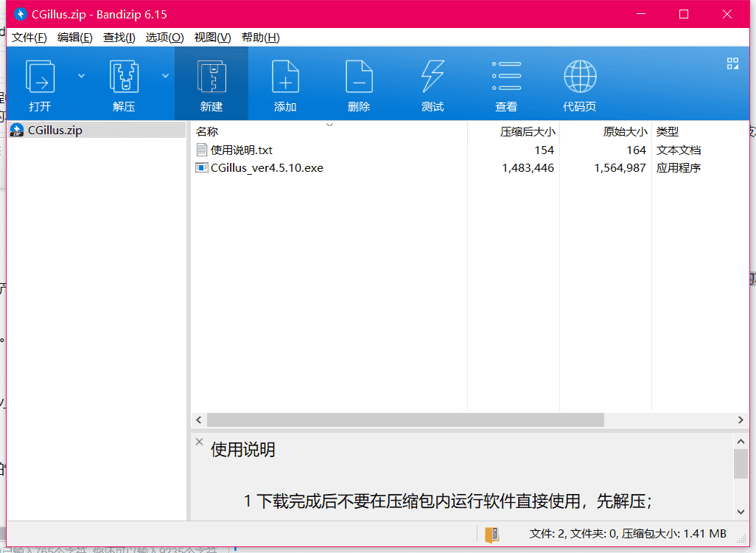Click the status bar file count text
Image resolution: width=756 pixels, height=553 pixels.
[628, 534]
